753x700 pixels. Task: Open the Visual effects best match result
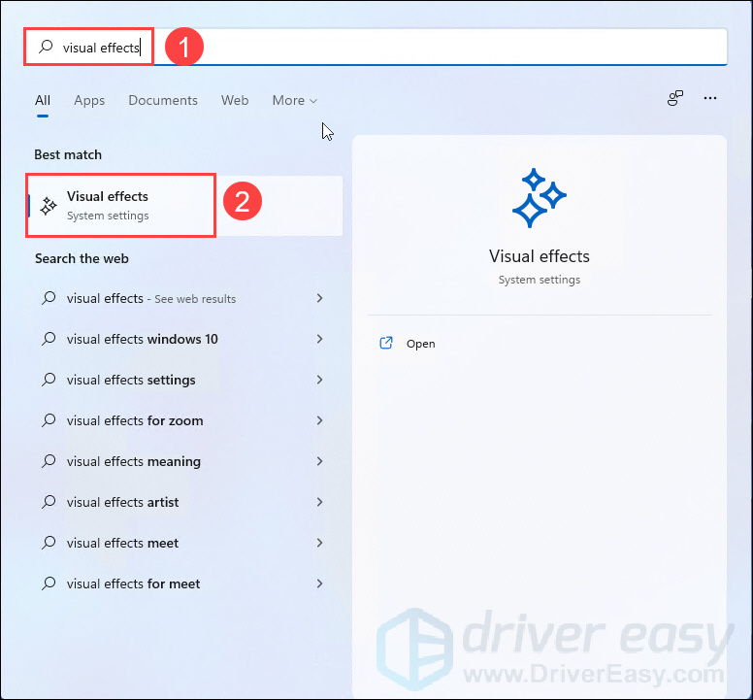[x=185, y=206]
